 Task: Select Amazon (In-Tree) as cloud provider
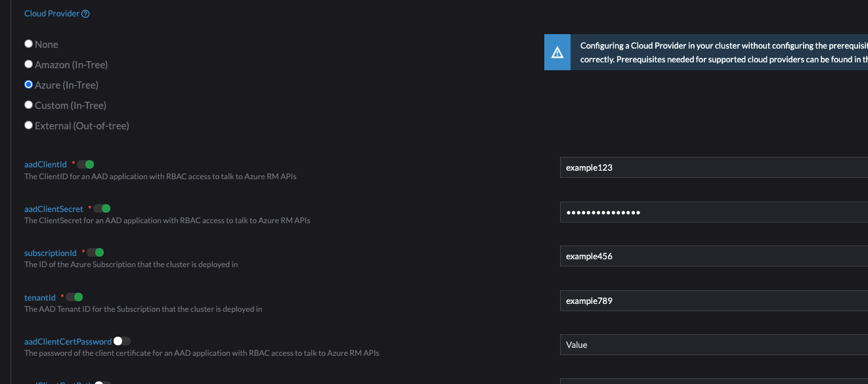tap(28, 64)
